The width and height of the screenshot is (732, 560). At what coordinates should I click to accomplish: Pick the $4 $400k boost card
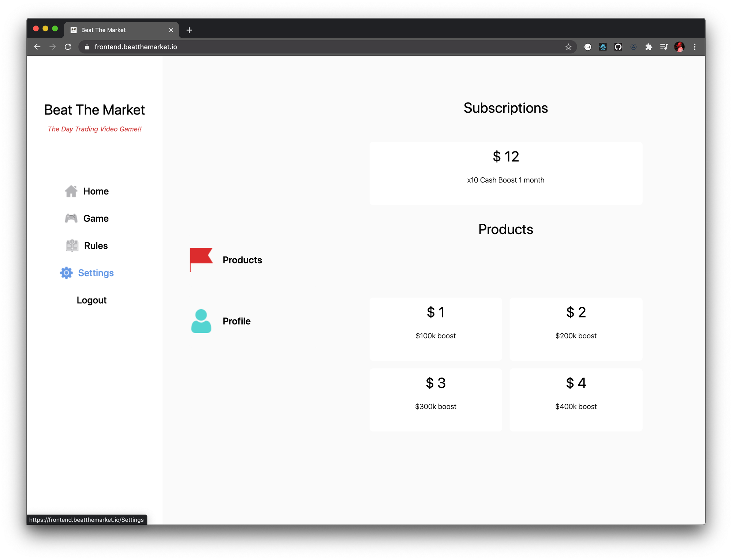[x=576, y=399]
